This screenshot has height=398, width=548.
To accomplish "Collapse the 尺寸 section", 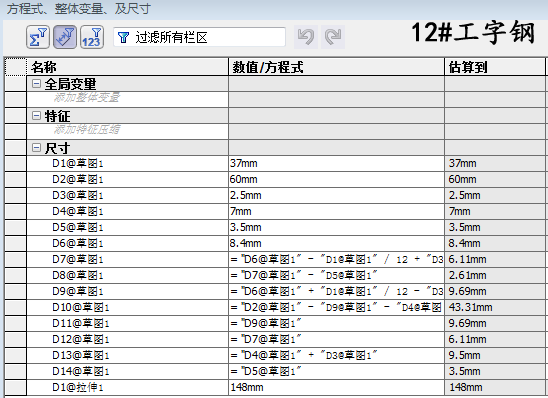I will point(36,148).
